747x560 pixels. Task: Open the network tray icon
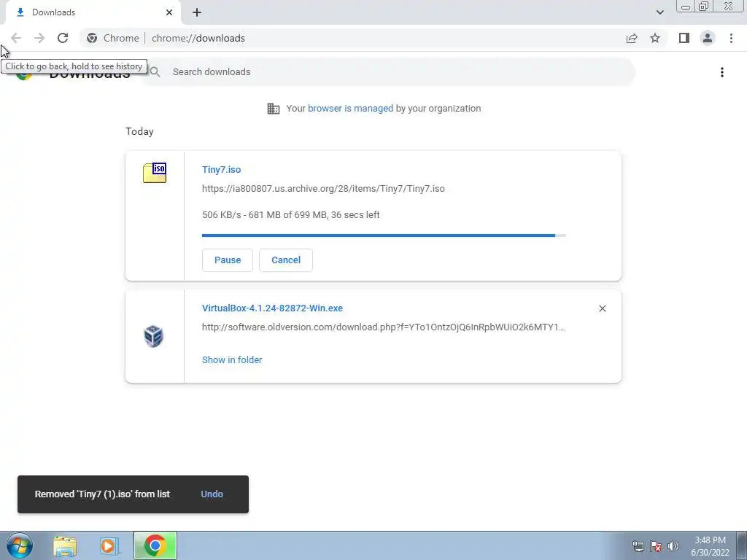click(638, 546)
